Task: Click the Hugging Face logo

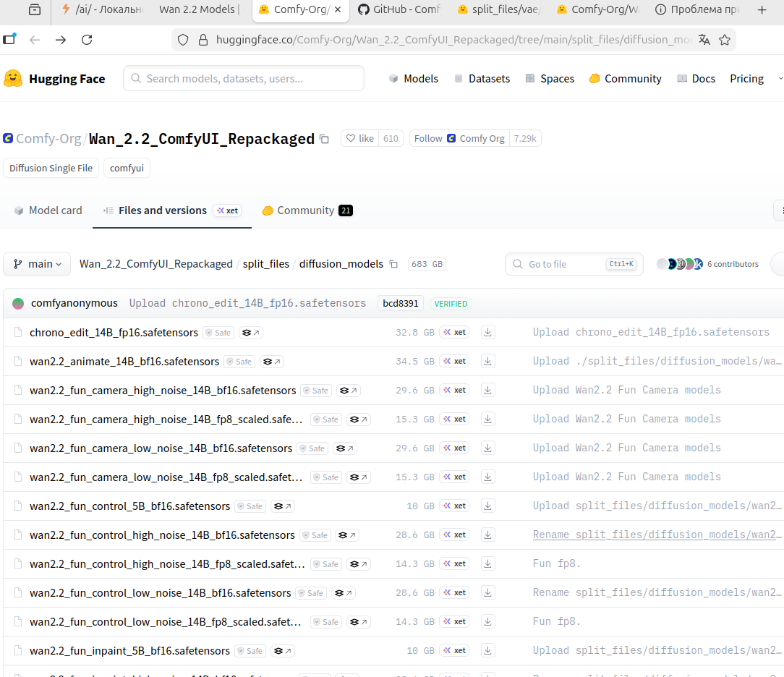Action: [54, 79]
